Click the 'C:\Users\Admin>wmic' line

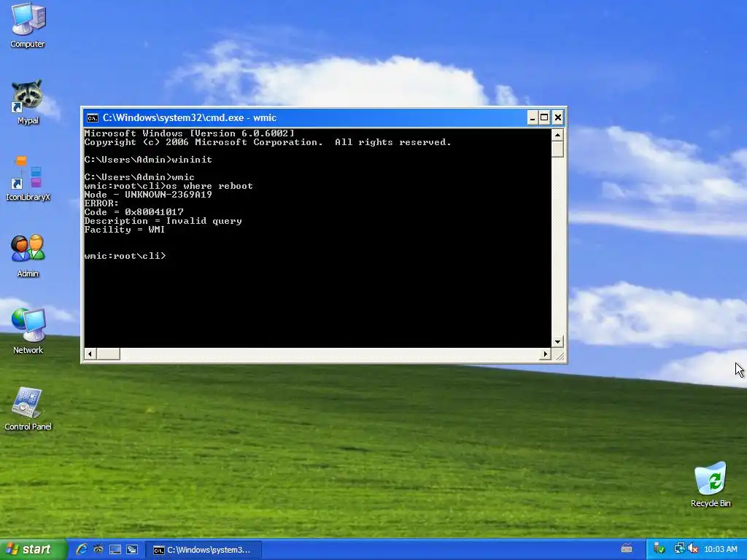(x=139, y=177)
